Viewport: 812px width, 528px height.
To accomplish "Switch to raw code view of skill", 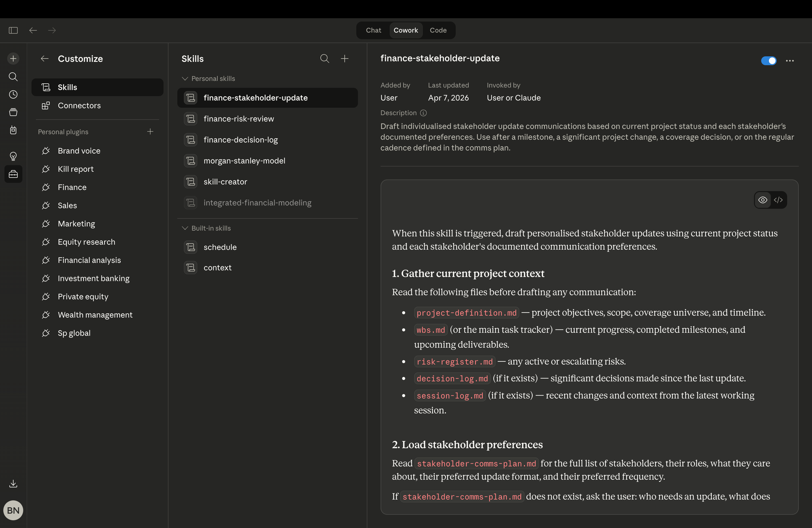I will [778, 200].
